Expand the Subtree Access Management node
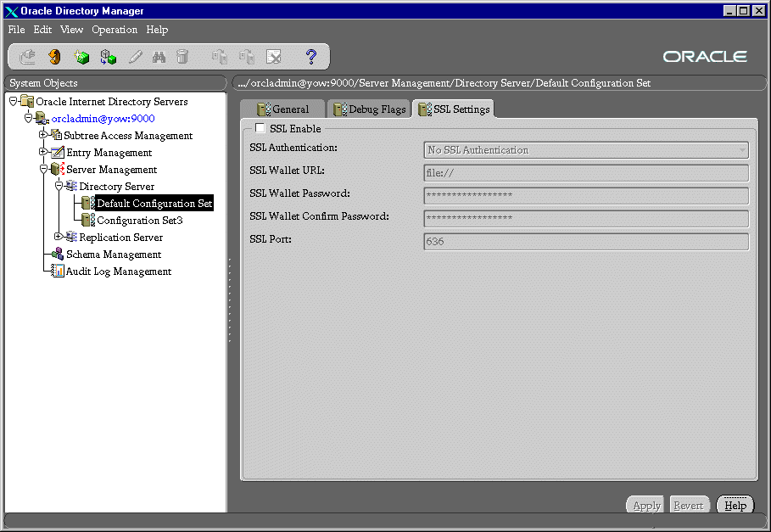771x532 pixels. (x=43, y=135)
